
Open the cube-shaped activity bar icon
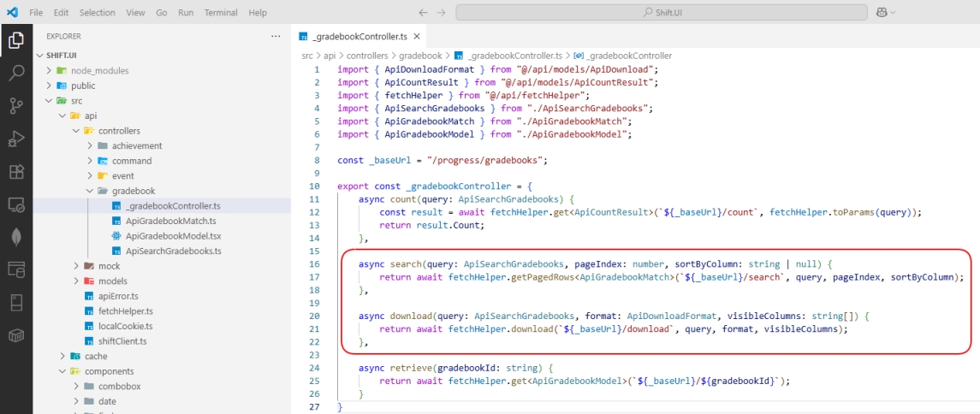click(x=16, y=335)
